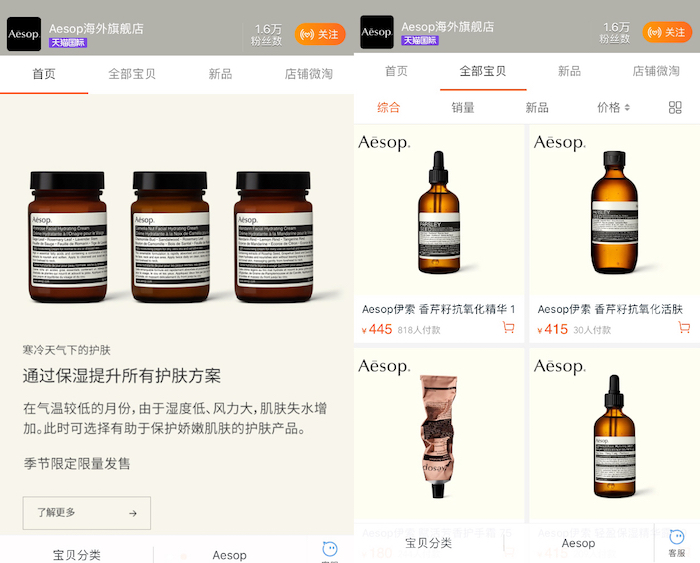
Task: Open the pink hand cream tube image
Action: pos(439,435)
